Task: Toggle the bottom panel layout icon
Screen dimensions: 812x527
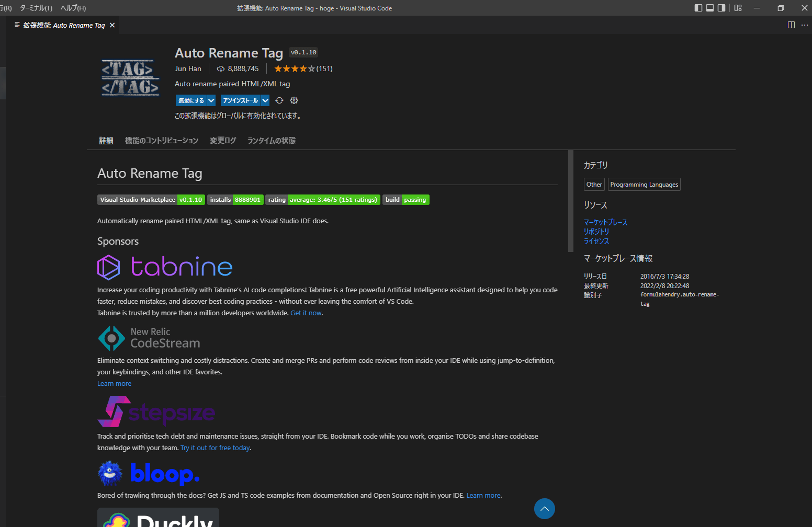Action: coord(710,8)
